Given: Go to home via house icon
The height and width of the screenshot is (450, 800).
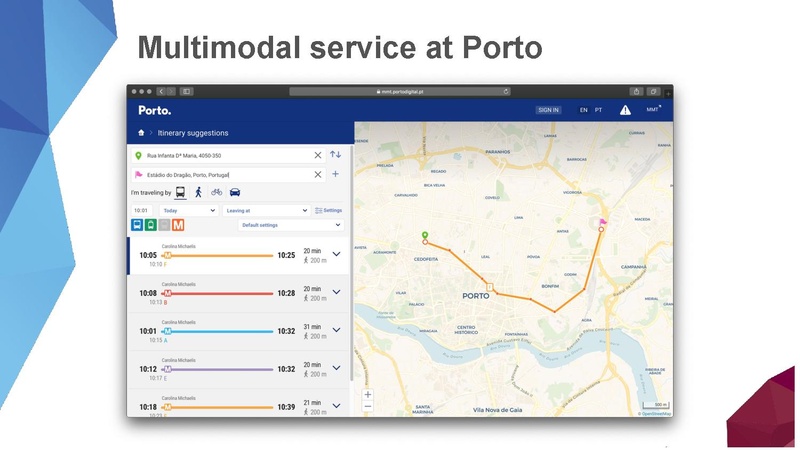Looking at the screenshot, I should (141, 133).
